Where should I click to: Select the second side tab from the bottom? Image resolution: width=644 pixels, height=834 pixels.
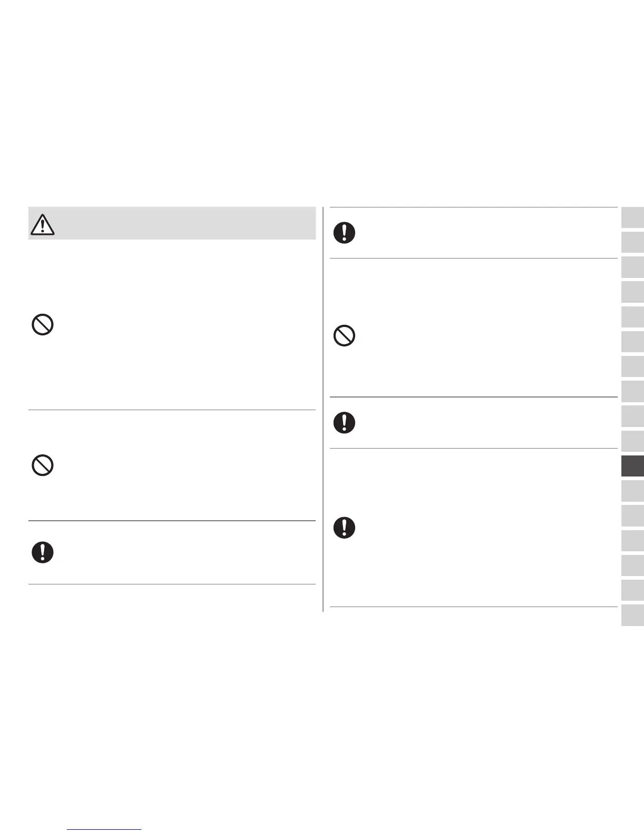[632, 591]
